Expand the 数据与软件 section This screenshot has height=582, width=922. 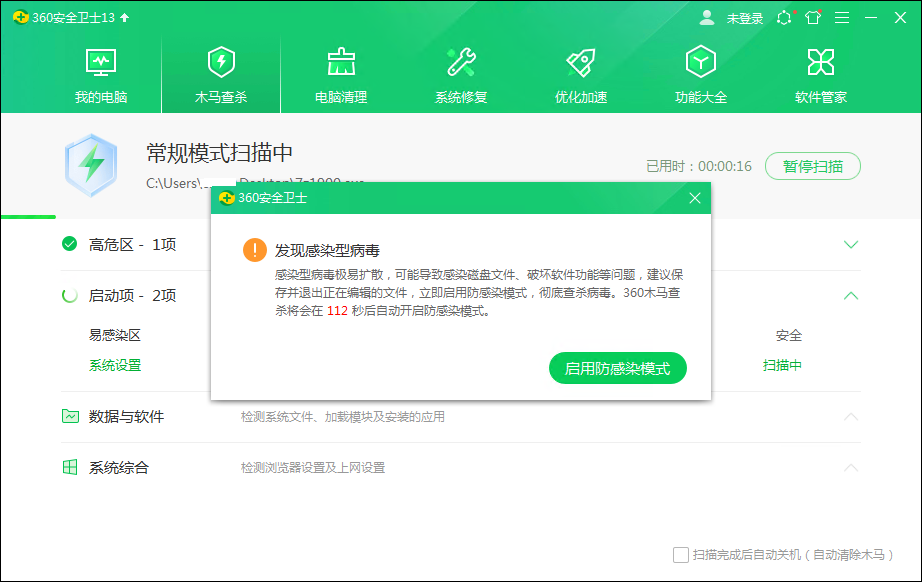coord(851,418)
